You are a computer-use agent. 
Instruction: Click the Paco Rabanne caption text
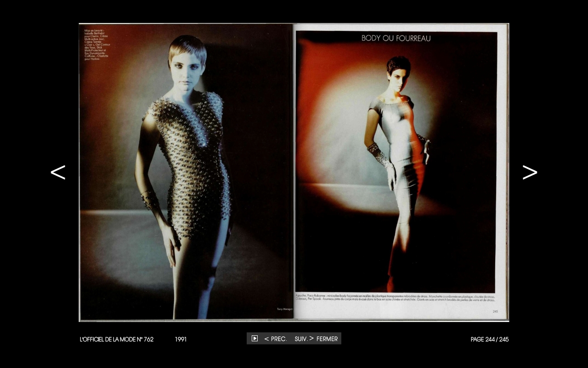[x=395, y=298]
